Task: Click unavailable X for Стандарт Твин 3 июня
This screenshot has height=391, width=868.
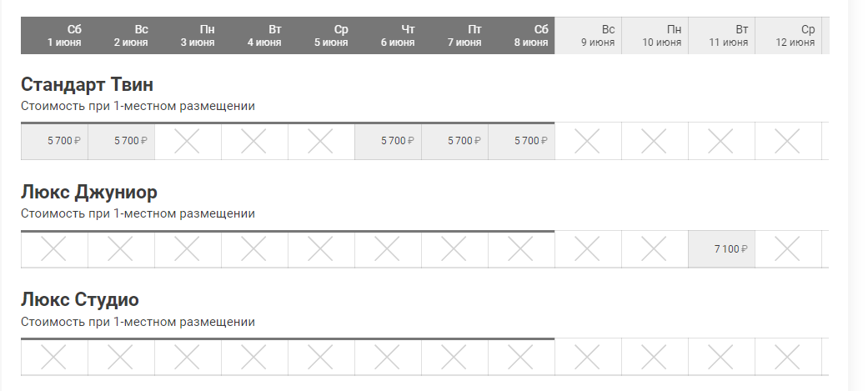Action: [188, 141]
